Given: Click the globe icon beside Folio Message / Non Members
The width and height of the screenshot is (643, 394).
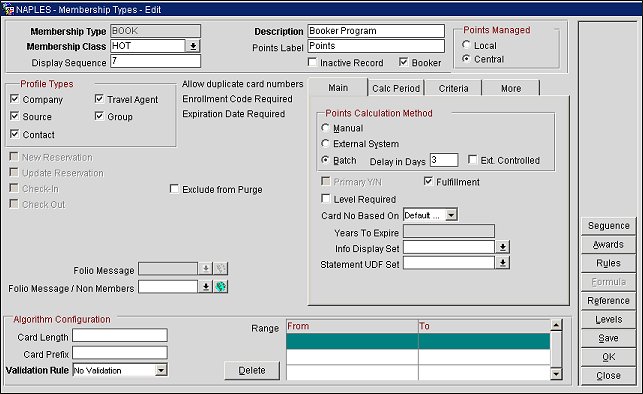Looking at the screenshot, I should click(x=221, y=287).
